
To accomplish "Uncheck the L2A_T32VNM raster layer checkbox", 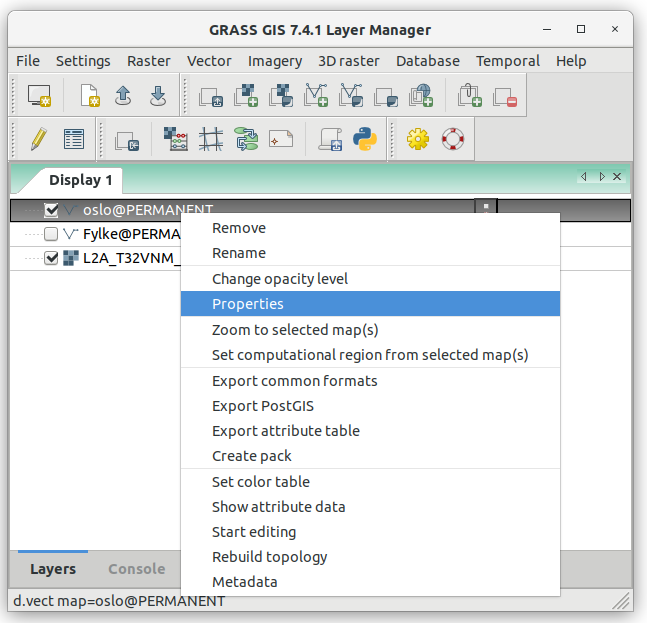I will [51, 258].
